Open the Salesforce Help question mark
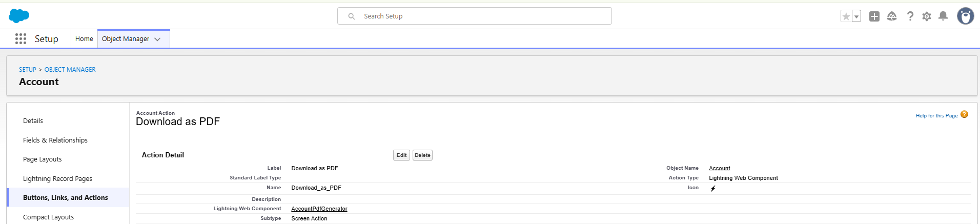The image size is (980, 224). (910, 16)
